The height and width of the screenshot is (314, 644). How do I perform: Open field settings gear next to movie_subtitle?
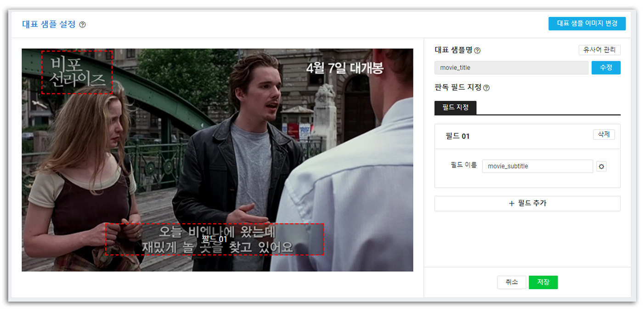601,166
